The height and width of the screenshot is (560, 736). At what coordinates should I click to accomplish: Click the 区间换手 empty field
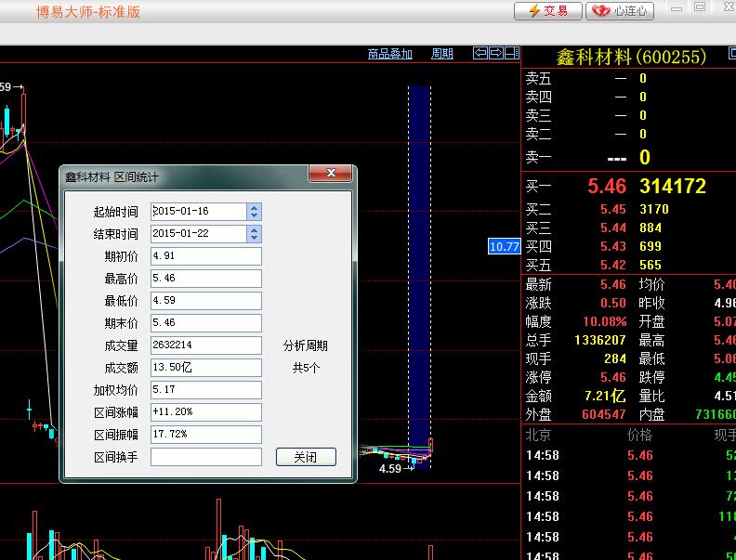[x=205, y=457]
